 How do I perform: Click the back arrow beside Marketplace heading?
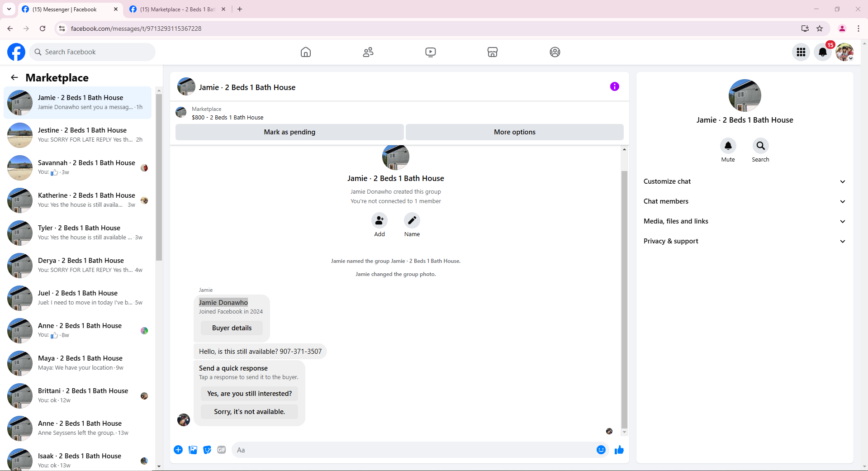click(x=14, y=77)
